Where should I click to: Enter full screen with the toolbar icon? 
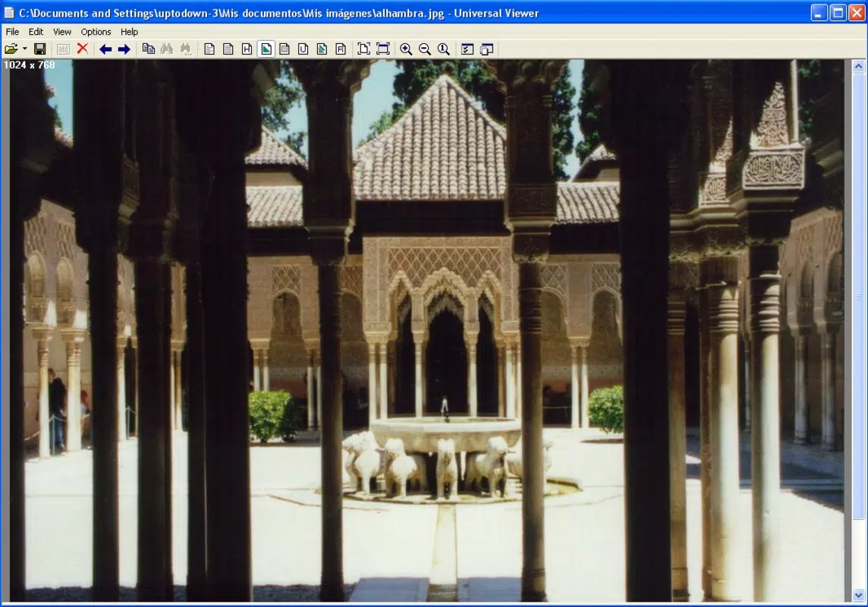coord(383,49)
